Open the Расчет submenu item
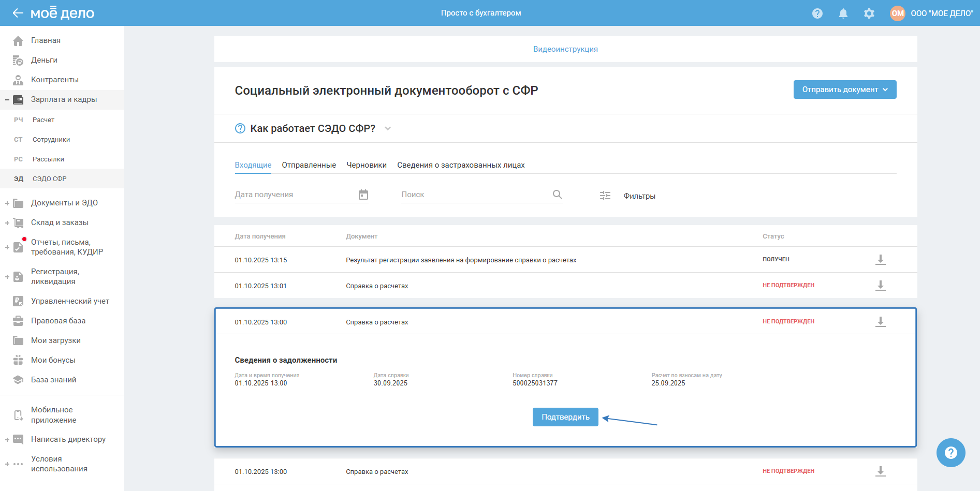This screenshot has height=491, width=980. coord(62,120)
